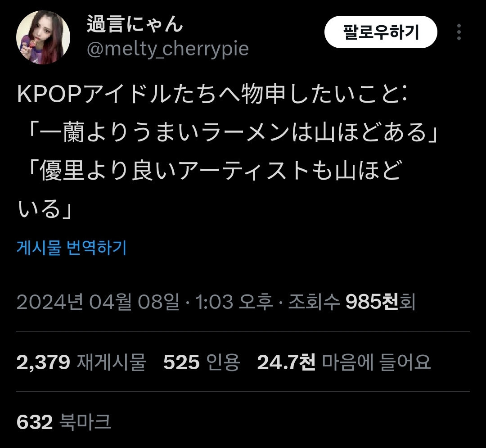
Task: Click the 마음에 들어요 likes label
Action: [x=376, y=362]
